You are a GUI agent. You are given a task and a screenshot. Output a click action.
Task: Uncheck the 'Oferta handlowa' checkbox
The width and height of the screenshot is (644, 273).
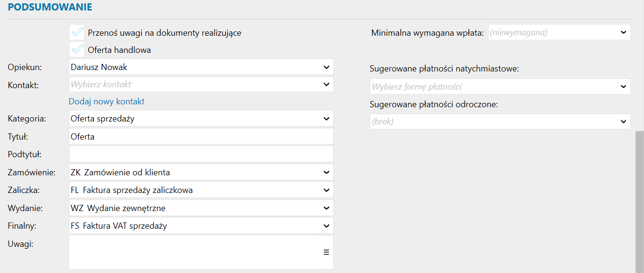(77, 50)
